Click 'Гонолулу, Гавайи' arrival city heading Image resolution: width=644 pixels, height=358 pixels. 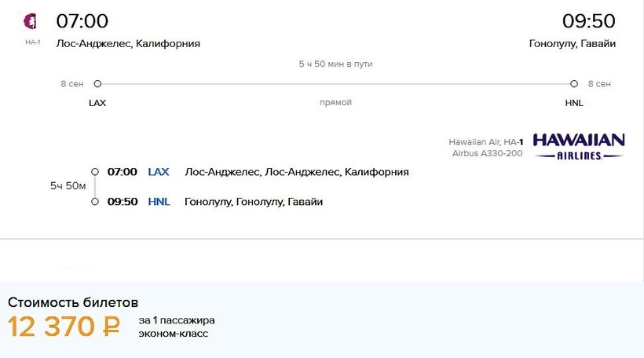[572, 43]
